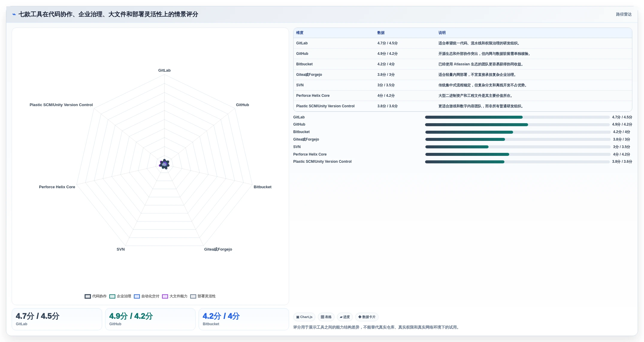Image resolution: width=644 pixels, height=342 pixels.
Task: Click the SVN label in the progress list
Action: (x=297, y=147)
